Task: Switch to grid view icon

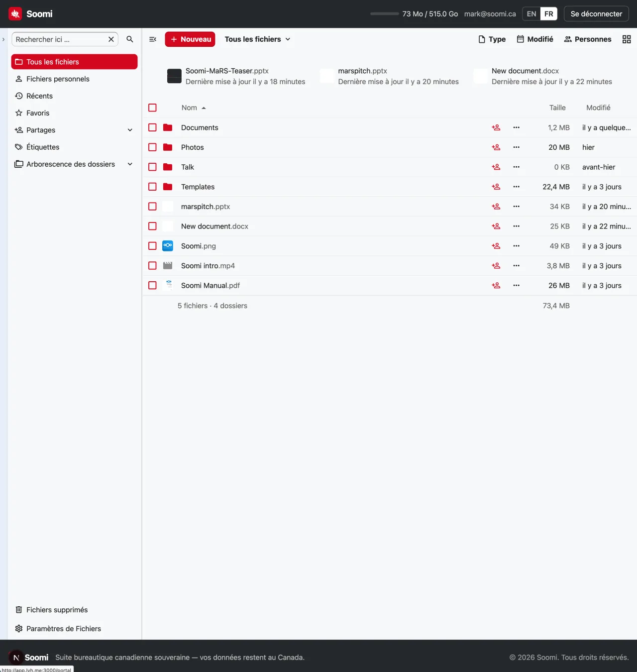Action: [627, 39]
